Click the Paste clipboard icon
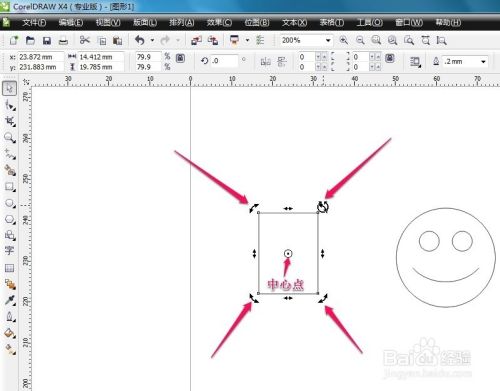 pos(117,41)
